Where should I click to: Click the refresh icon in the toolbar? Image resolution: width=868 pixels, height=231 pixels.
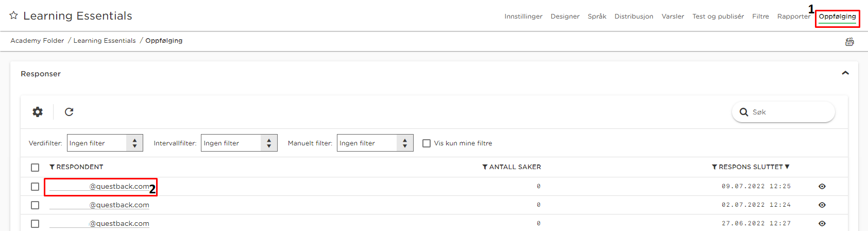pyautogui.click(x=69, y=112)
